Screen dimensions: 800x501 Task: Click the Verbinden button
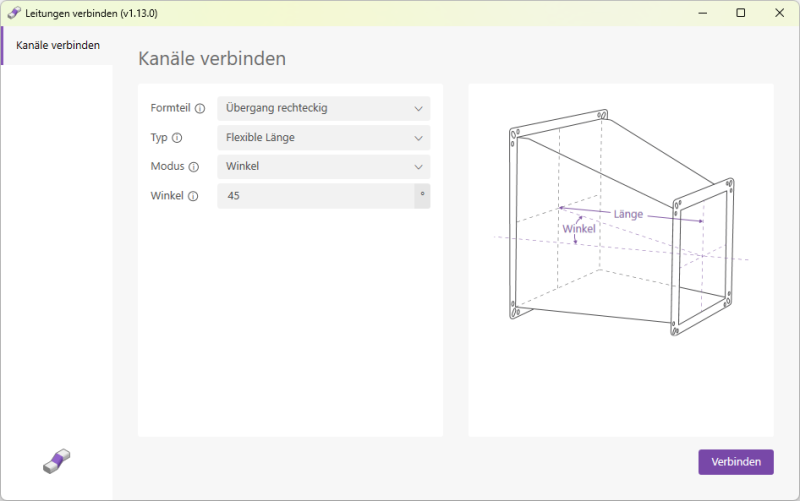tap(736, 462)
